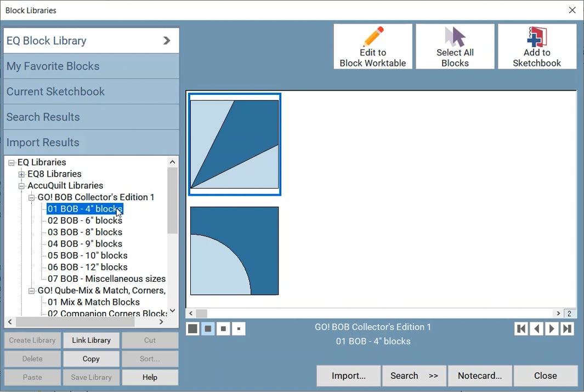Image resolution: width=584 pixels, height=392 pixels.
Task: Close the Block Libraries window
Action: coord(572,10)
